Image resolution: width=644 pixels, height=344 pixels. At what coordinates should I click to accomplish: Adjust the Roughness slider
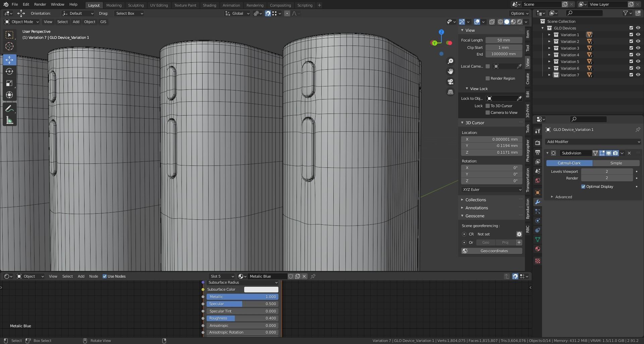242,318
